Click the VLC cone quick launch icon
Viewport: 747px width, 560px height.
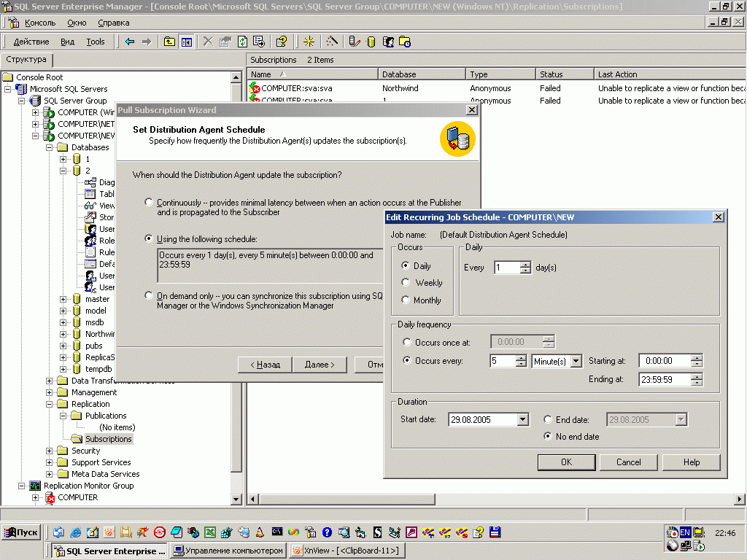(260, 532)
